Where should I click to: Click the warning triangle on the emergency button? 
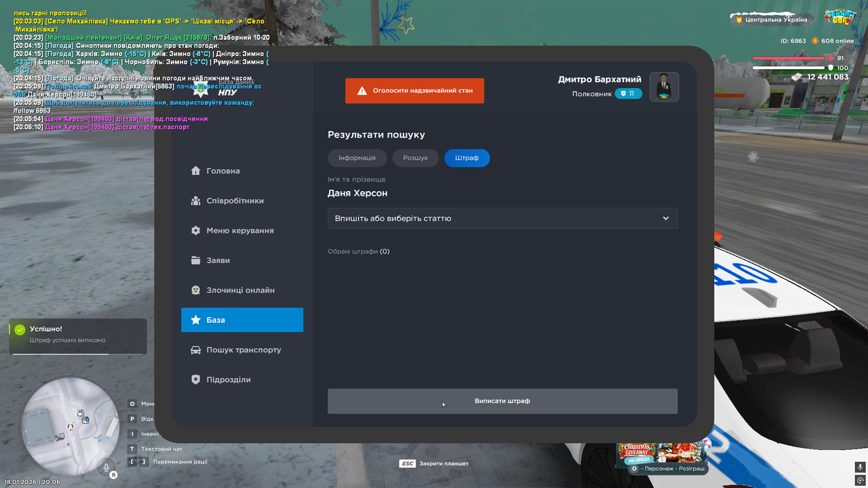(362, 91)
